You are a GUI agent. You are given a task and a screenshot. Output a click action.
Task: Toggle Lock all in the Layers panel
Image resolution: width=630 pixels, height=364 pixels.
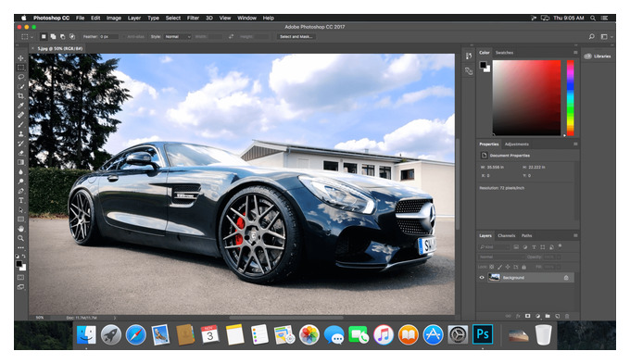point(524,267)
